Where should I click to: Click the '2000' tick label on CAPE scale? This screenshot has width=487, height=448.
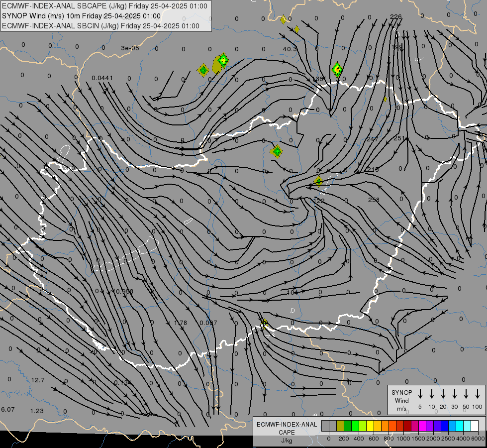click(433, 439)
